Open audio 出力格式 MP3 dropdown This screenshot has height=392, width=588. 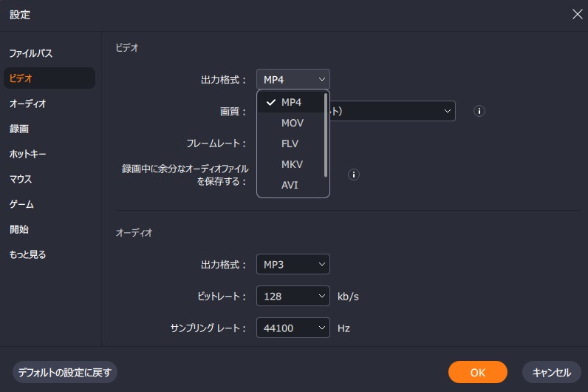coord(293,264)
